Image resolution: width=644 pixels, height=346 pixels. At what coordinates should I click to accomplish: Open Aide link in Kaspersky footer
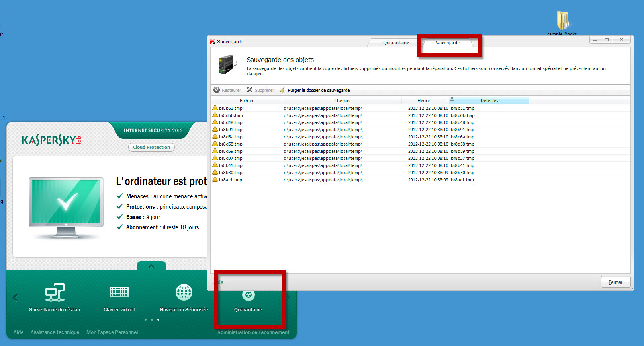click(18, 332)
